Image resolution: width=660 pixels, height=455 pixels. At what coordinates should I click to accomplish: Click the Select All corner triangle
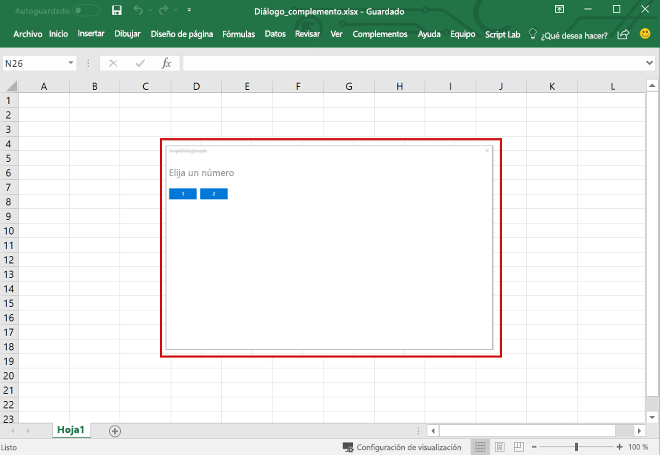click(11, 86)
